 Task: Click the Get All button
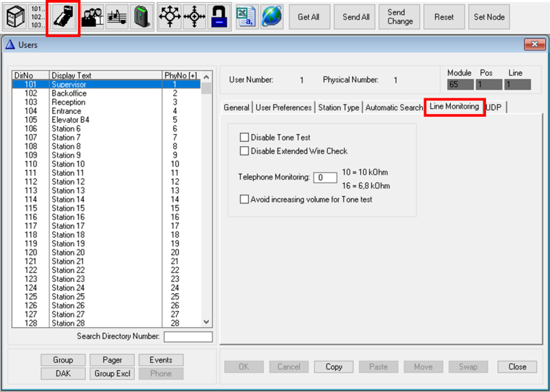pos(309,17)
